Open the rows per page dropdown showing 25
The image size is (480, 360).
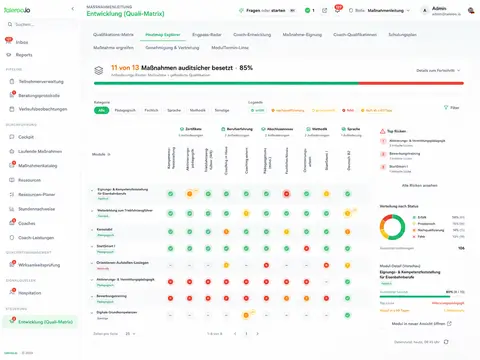[130, 334]
